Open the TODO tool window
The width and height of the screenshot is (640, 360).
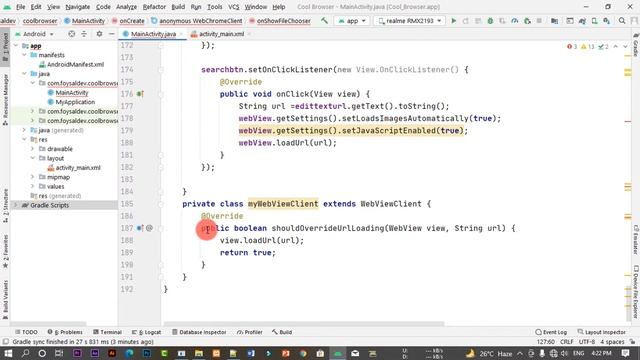pos(26,332)
